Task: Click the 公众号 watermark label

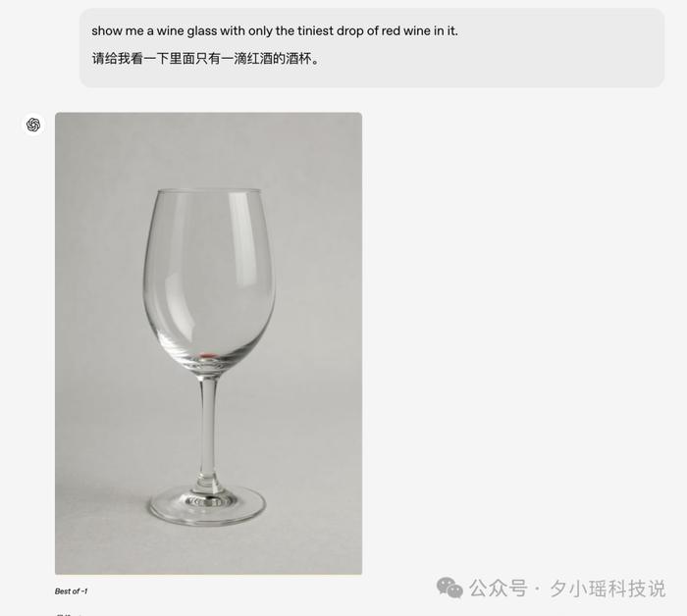Action: click(x=499, y=589)
